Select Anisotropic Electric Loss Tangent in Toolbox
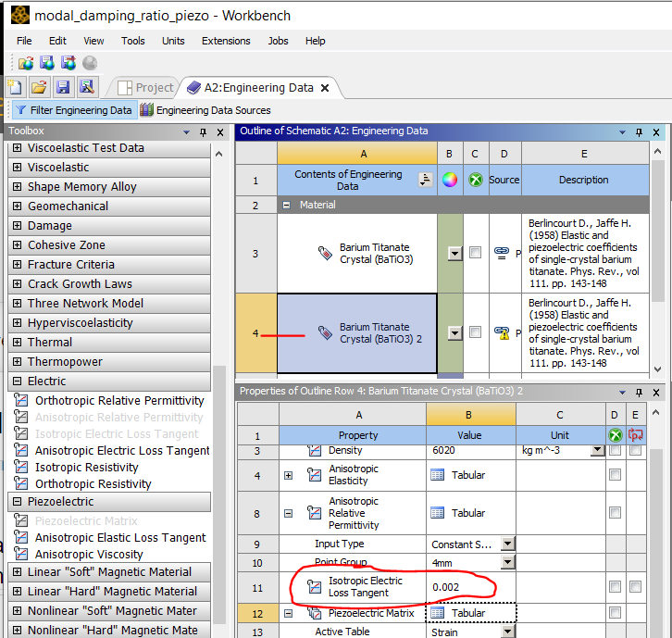 click(x=122, y=451)
